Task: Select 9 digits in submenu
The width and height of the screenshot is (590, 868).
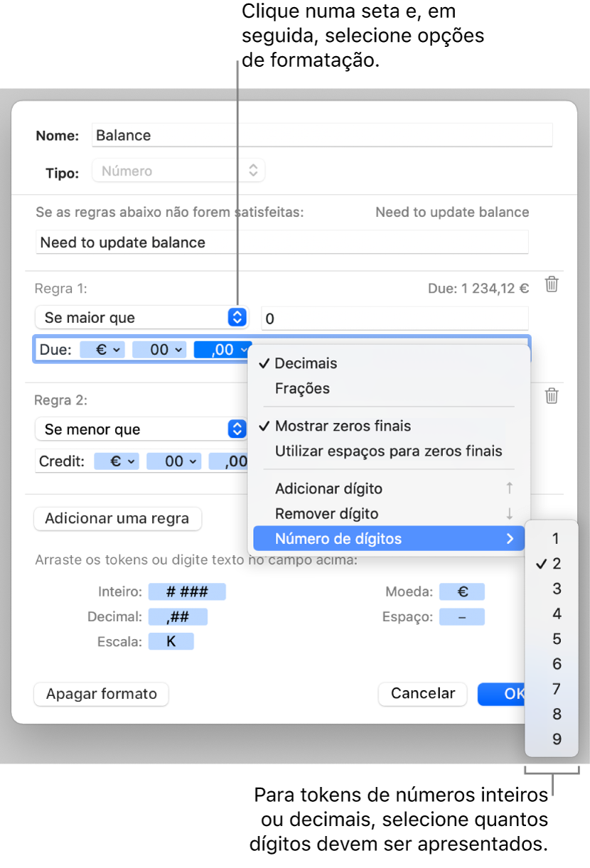Action: (x=552, y=739)
